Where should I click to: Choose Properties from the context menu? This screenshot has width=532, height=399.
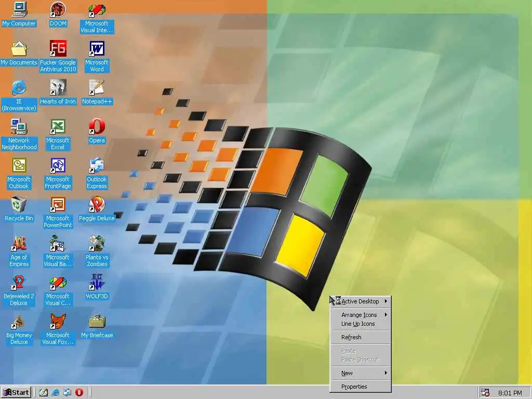tap(361, 387)
